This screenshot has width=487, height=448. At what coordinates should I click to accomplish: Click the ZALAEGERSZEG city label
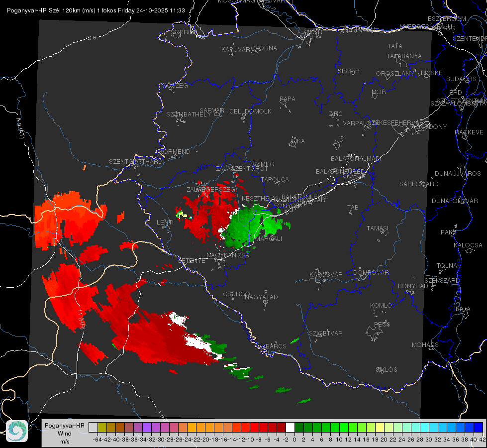click(x=211, y=189)
